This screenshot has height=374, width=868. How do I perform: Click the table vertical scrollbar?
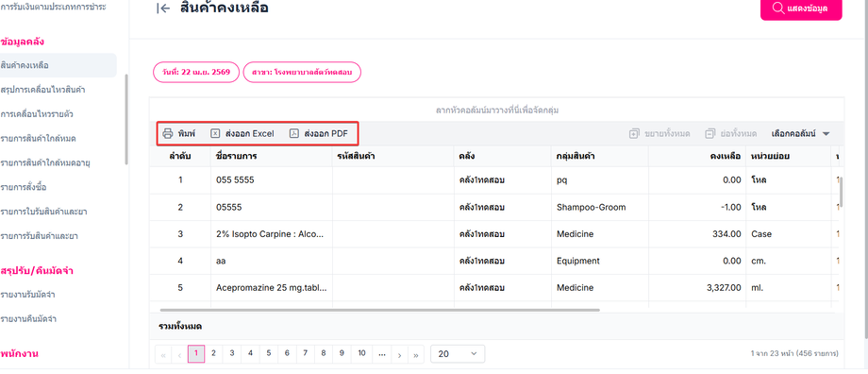point(842,194)
